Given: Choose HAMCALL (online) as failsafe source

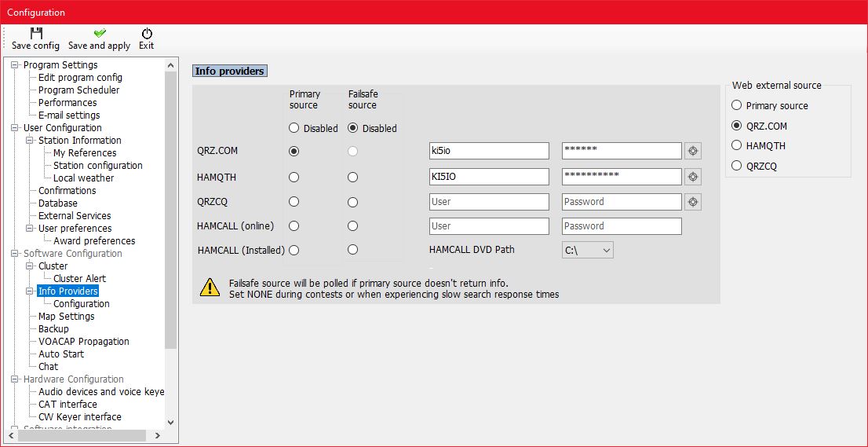Looking at the screenshot, I should 352,226.
